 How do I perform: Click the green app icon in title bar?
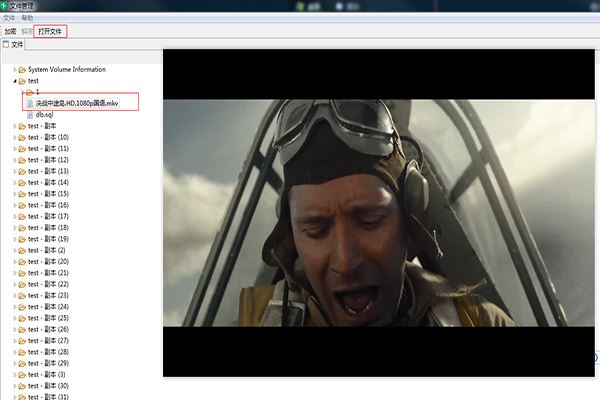point(5,6)
